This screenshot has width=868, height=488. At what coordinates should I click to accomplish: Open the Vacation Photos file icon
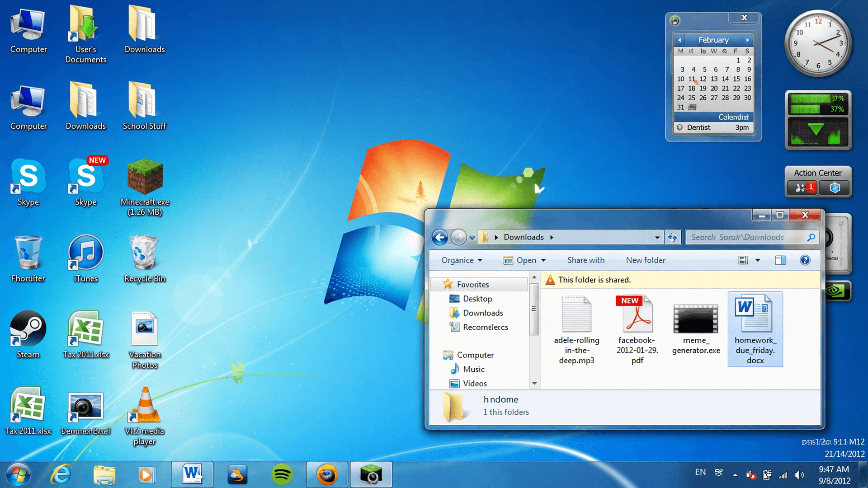click(145, 340)
